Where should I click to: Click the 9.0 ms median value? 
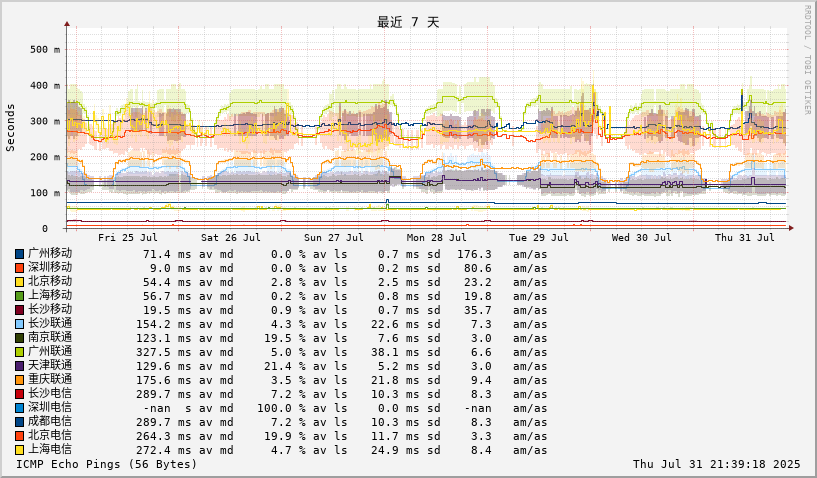tap(171, 268)
